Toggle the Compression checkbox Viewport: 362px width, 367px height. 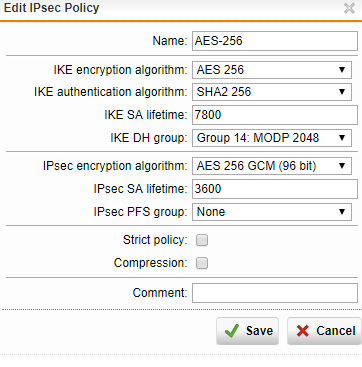coord(202,263)
